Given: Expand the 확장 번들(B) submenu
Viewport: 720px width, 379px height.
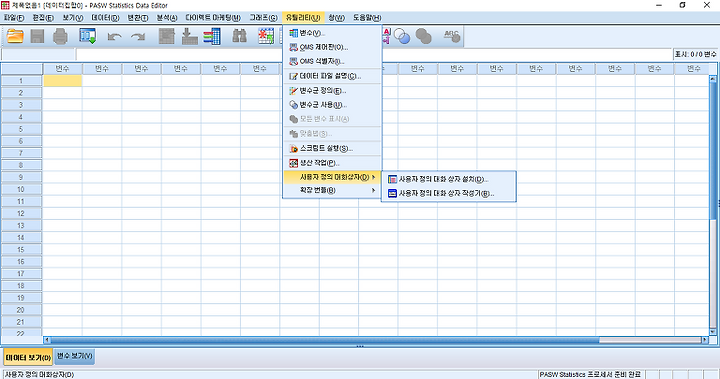Looking at the screenshot, I should tap(332, 190).
